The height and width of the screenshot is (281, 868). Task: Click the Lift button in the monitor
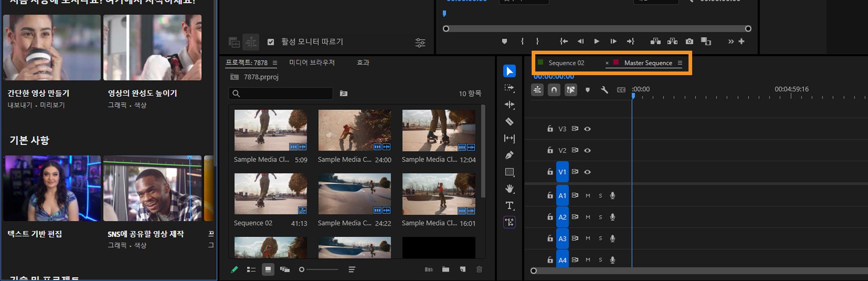656,41
